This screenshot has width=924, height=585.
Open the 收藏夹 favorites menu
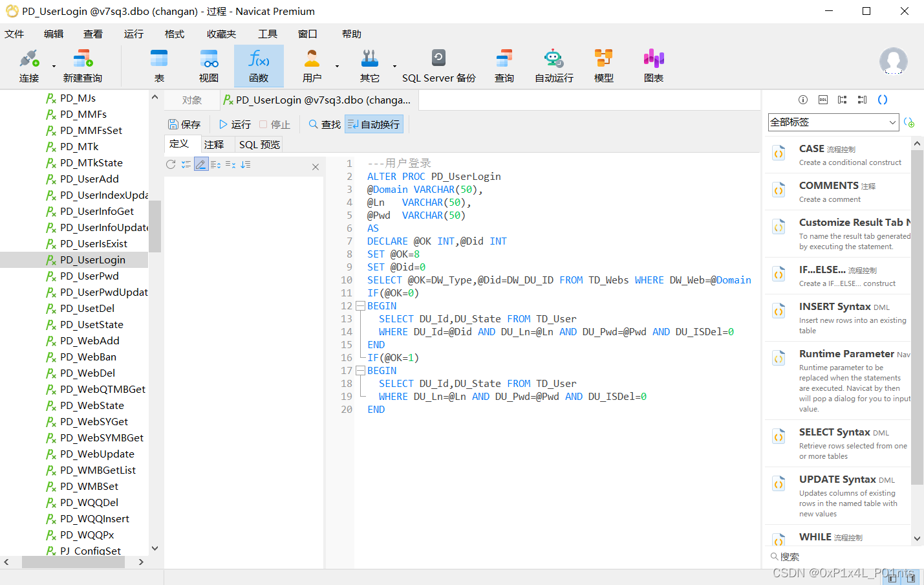221,34
